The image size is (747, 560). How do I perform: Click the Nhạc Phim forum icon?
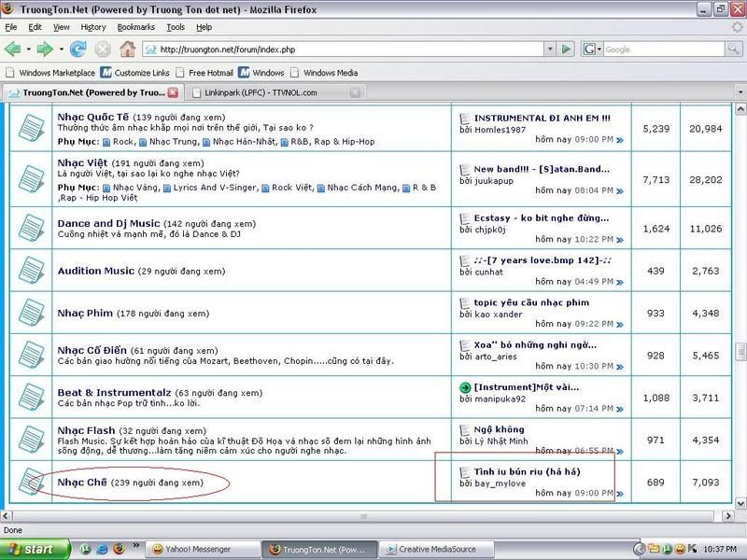(31, 313)
